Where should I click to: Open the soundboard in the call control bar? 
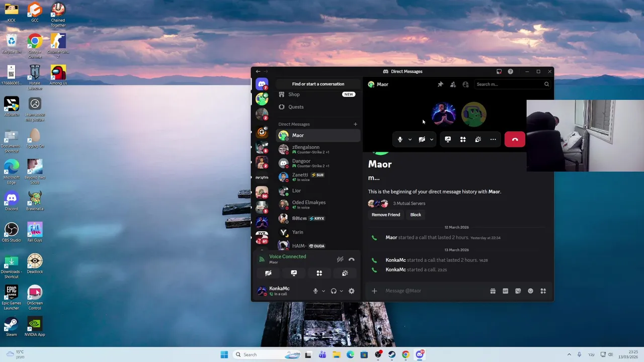(478, 139)
